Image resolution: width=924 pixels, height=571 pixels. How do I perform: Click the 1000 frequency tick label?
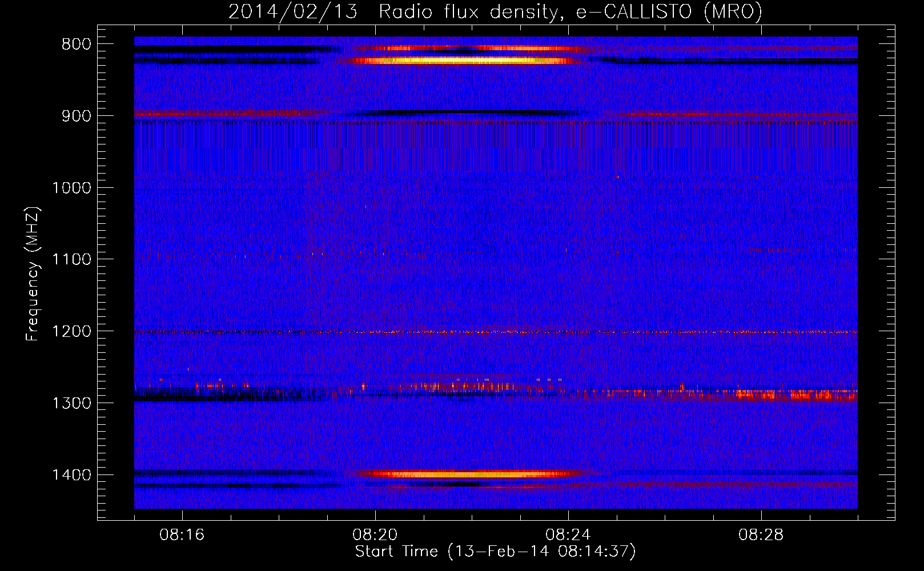tap(71, 188)
